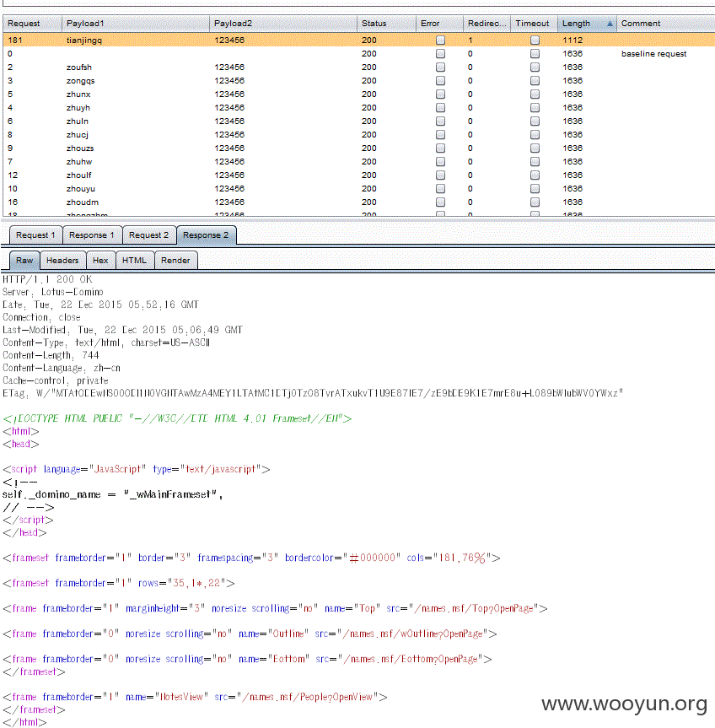Sort by Payload2 column header
This screenshot has width=715, height=728.
pos(283,24)
